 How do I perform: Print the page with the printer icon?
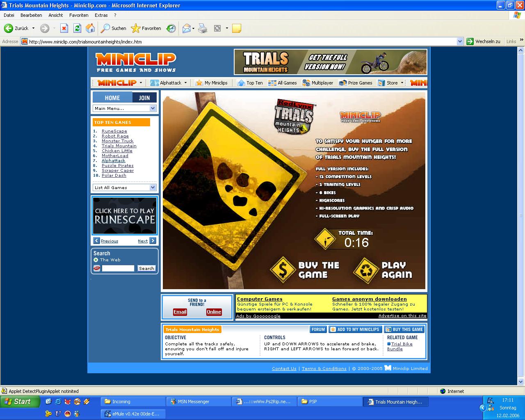pyautogui.click(x=203, y=28)
